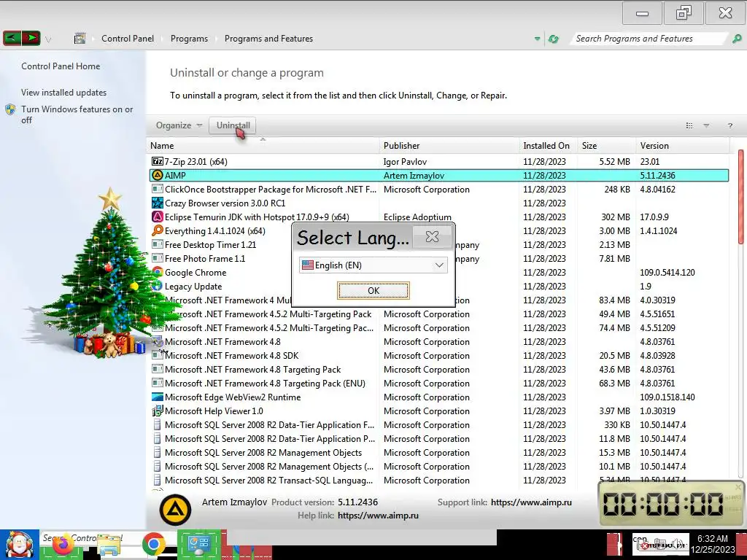This screenshot has height=560, width=747.
Task: Sort by the Version column header
Action: (682, 146)
